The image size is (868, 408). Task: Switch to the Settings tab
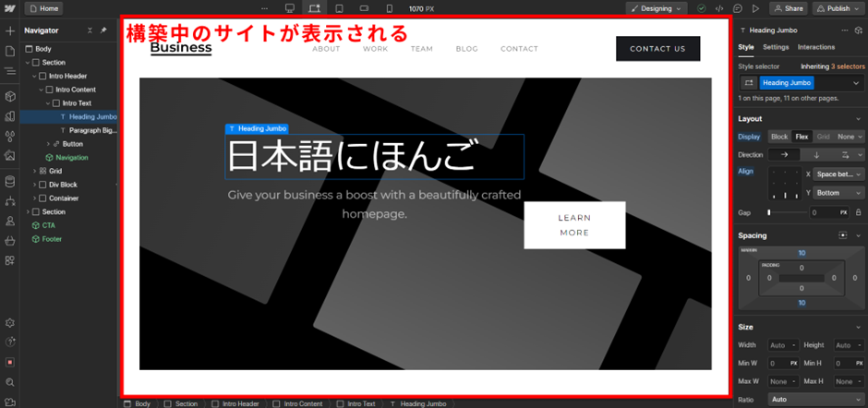click(776, 47)
